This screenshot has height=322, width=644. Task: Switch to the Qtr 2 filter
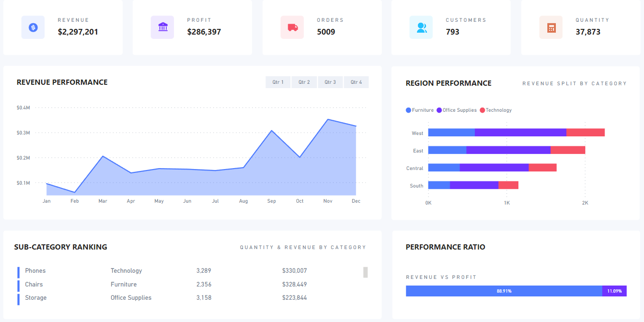[304, 82]
